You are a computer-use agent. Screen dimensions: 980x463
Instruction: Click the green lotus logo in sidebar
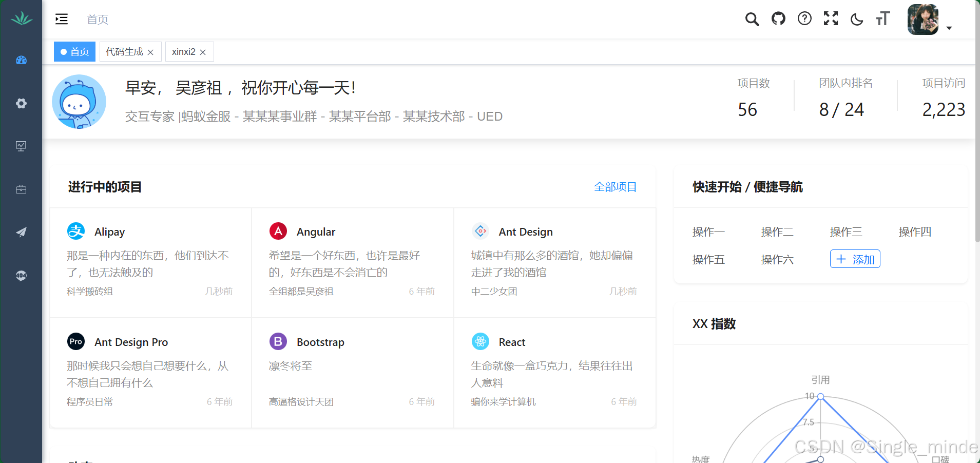point(21,19)
